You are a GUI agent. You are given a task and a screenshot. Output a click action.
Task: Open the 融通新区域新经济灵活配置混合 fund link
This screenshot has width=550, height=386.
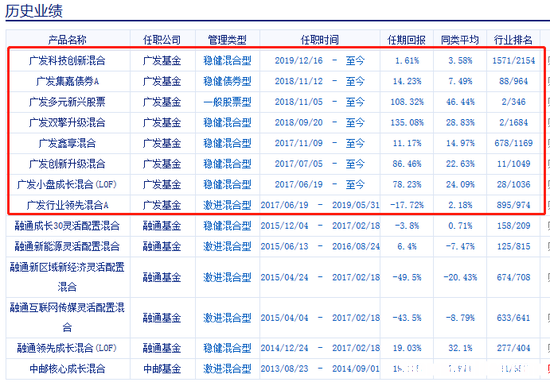click(67, 277)
